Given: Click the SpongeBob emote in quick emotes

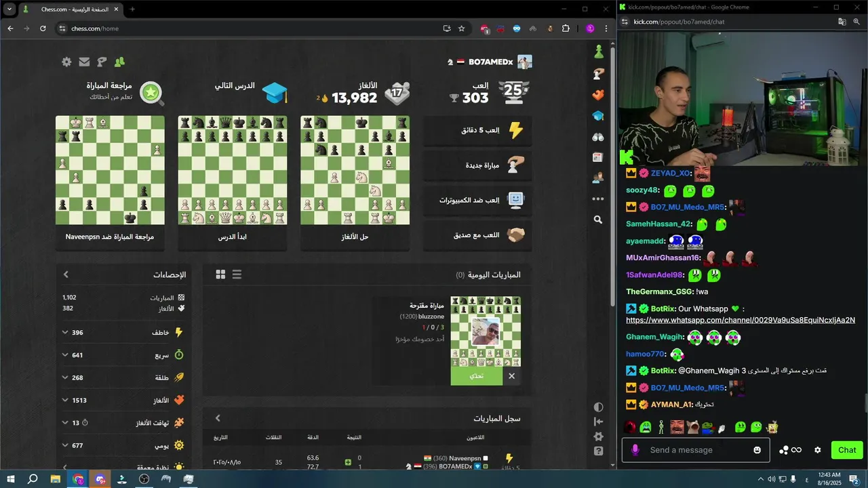Looking at the screenshot, I should click(772, 427).
